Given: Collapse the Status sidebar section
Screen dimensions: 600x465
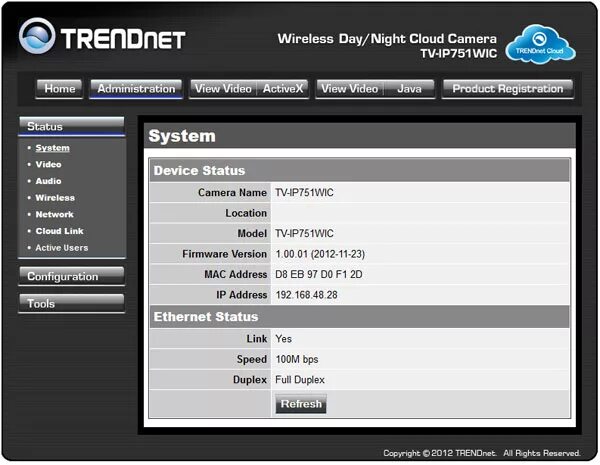Looking at the screenshot, I should (x=72, y=126).
